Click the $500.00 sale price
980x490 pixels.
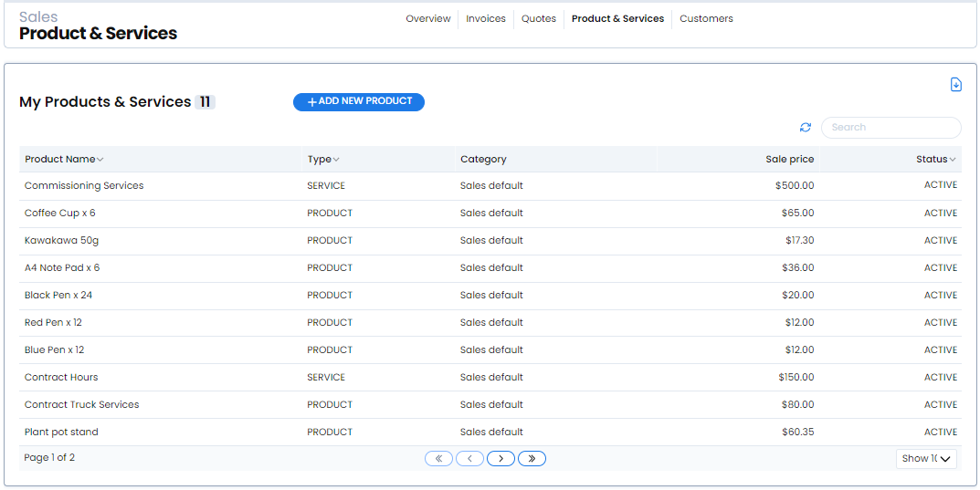coord(795,186)
